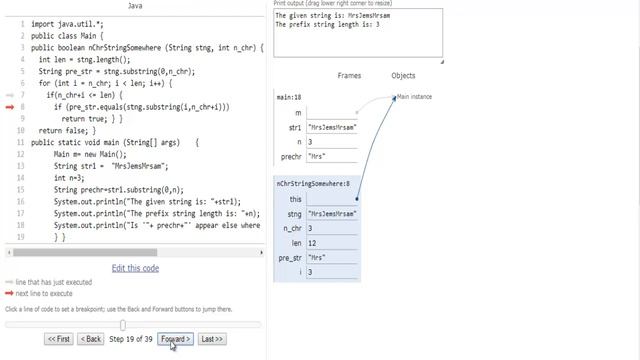Set breakpoint on line 8 code
This screenshot has height=360, width=640.
pos(142,107)
